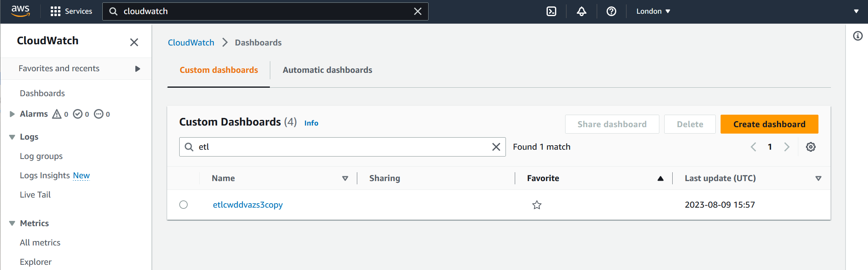868x270 pixels.
Task: Clear the cloudwatch search text
Action: pos(418,11)
